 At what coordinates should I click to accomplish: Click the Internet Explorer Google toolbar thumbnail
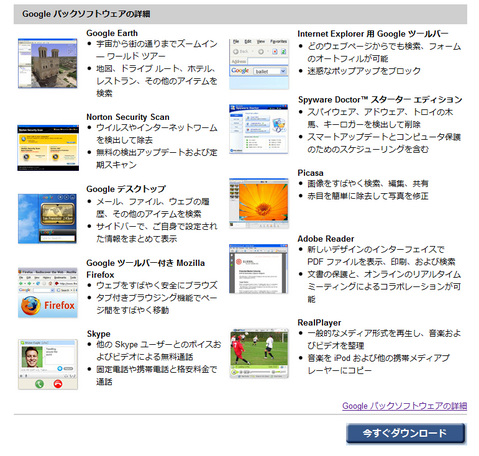click(x=259, y=64)
